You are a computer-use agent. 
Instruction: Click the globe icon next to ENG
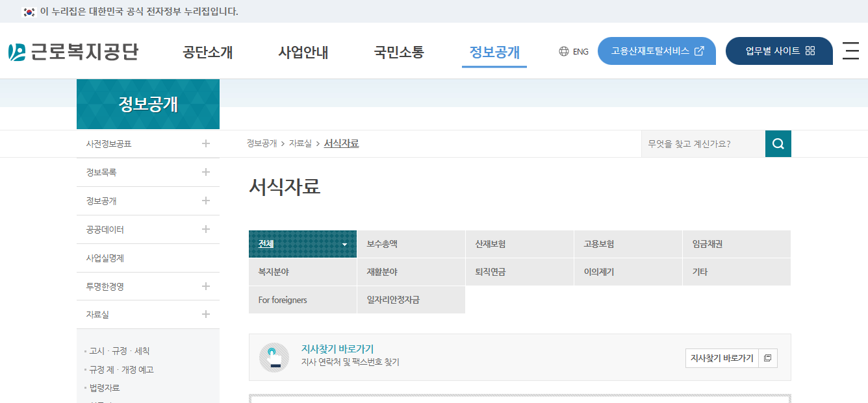coord(563,51)
